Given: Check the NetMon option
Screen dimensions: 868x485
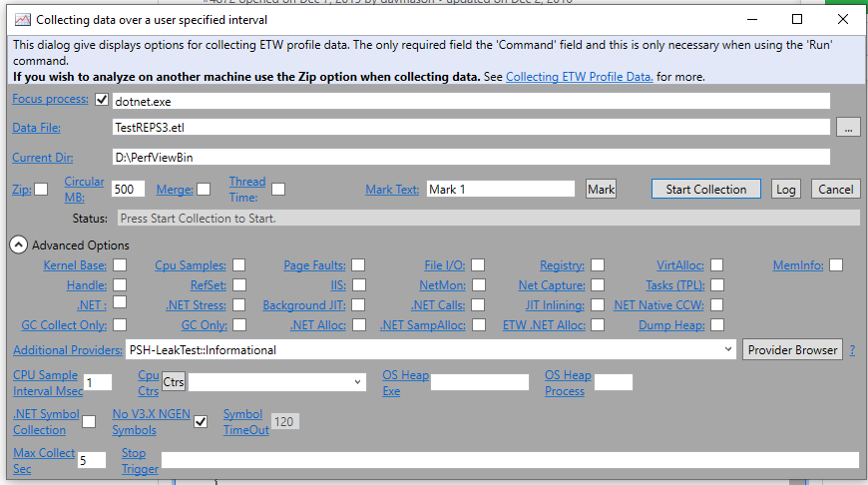Looking at the screenshot, I should click(x=479, y=285).
